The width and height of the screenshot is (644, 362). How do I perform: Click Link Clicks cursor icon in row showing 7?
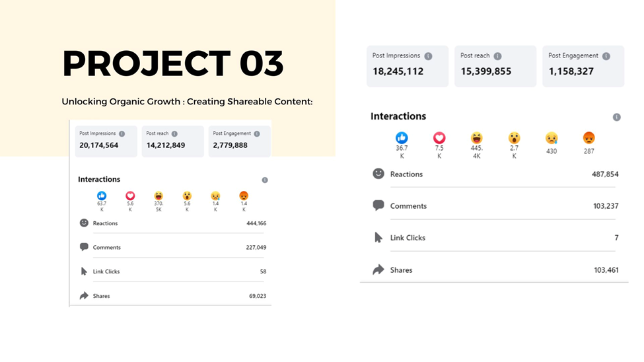coord(378,237)
